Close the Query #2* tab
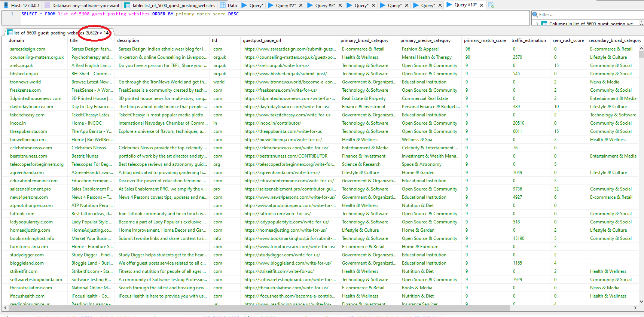Image resolution: width=644 pixels, height=317 pixels. 300,5
